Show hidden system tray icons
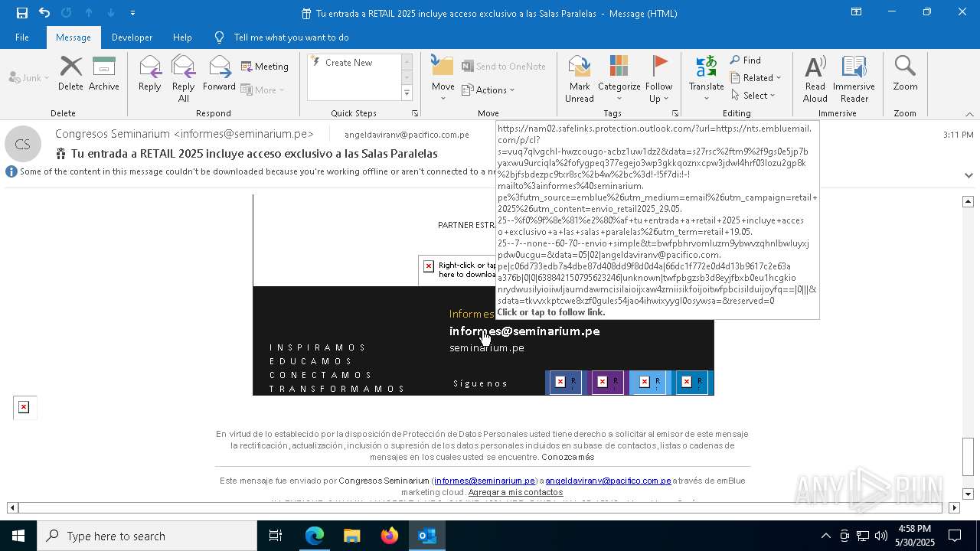Screen dimensions: 980x551 pyautogui.click(x=825, y=536)
